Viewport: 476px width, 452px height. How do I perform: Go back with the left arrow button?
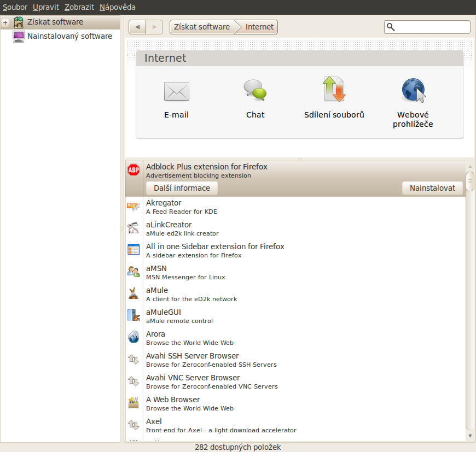137,27
